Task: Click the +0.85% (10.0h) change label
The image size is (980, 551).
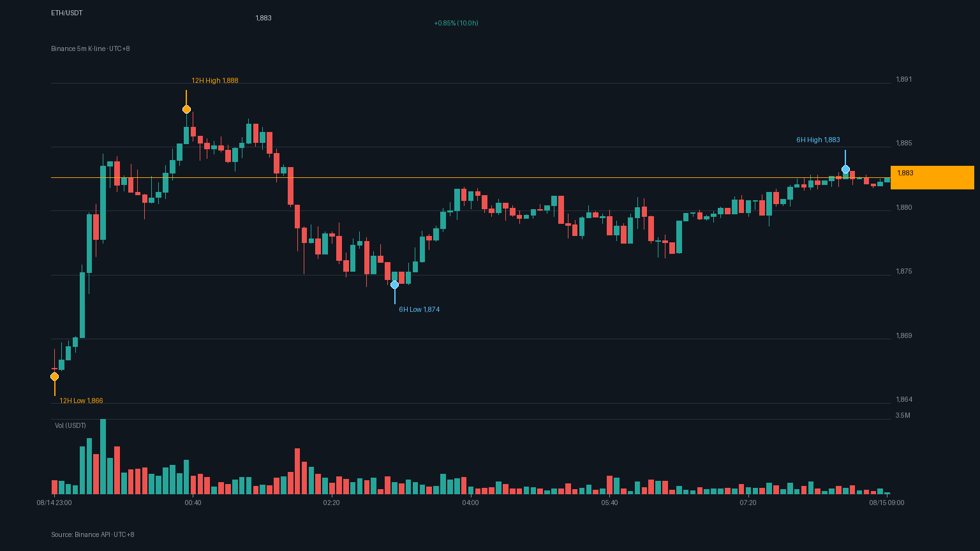Action: point(456,23)
